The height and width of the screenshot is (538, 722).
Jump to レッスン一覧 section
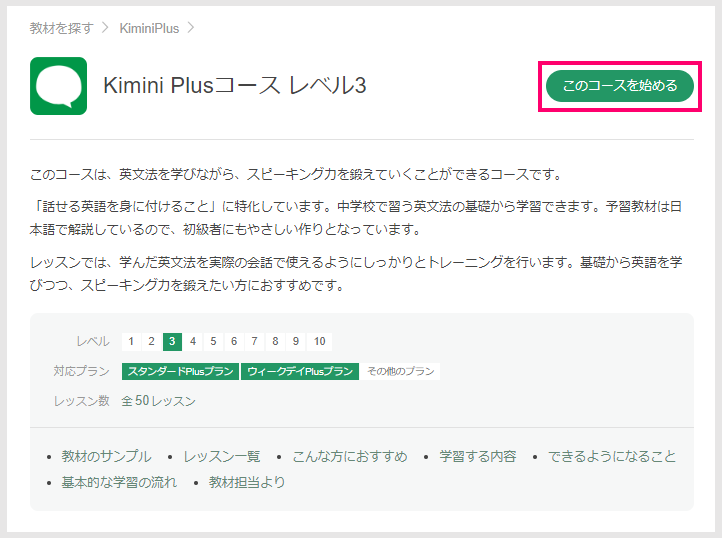point(222,456)
